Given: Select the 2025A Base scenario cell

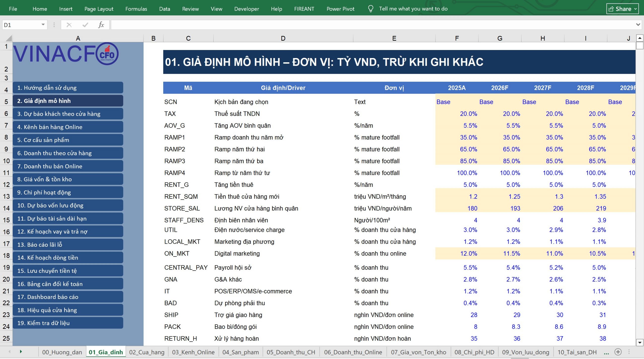Looking at the screenshot, I should coord(457,102).
